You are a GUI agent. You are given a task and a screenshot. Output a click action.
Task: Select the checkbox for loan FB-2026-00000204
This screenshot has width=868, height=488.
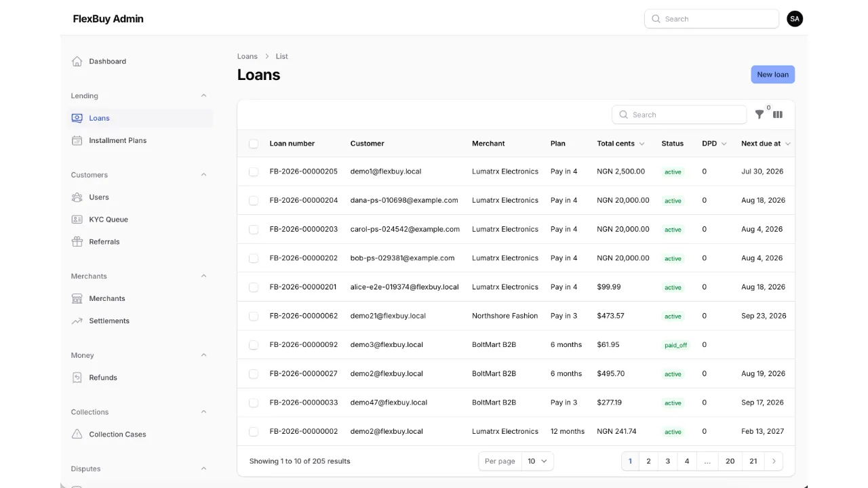(254, 201)
